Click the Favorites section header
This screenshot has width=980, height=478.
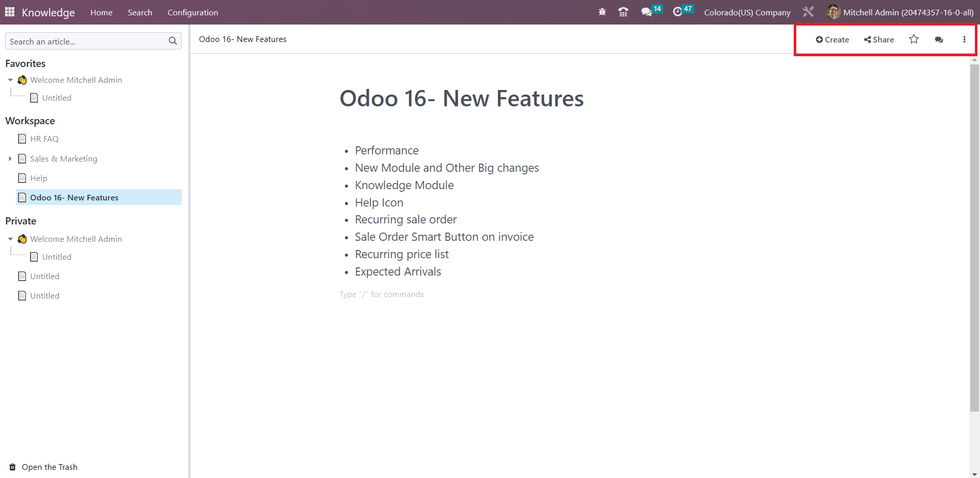26,63
